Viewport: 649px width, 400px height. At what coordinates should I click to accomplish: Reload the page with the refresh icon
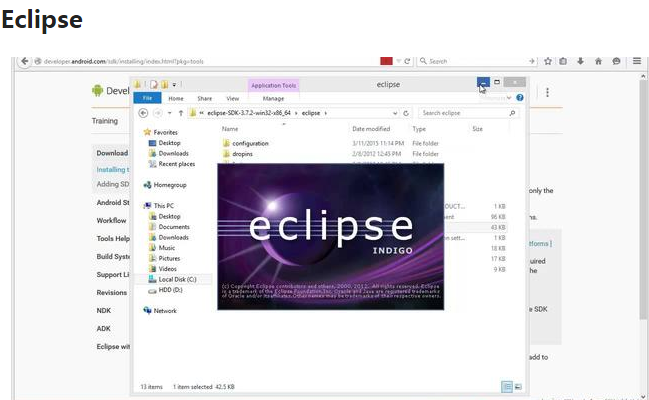click(408, 61)
